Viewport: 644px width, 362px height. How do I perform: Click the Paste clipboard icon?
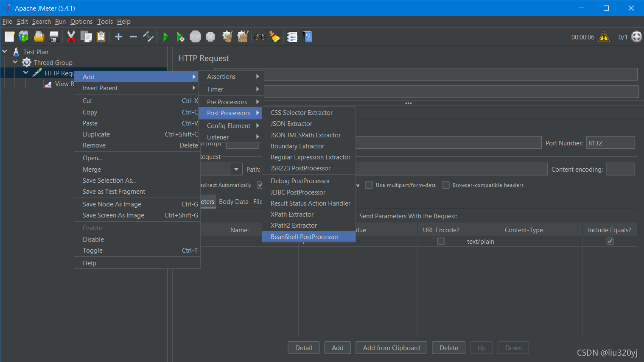pyautogui.click(x=101, y=37)
